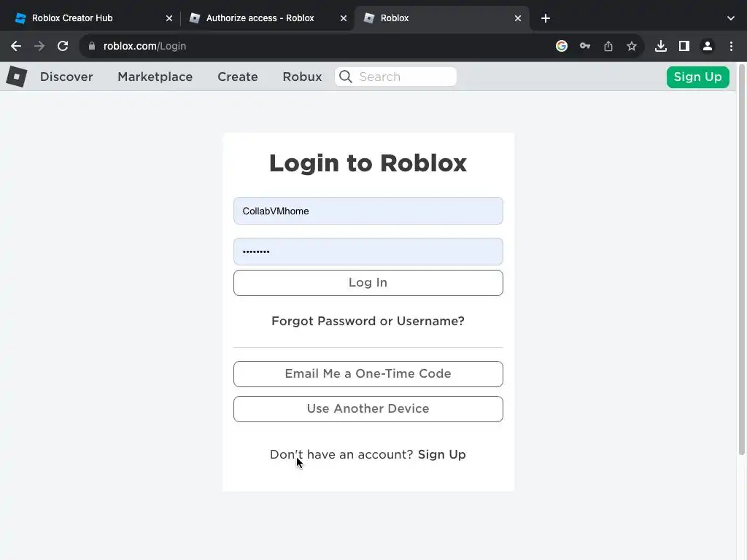Go back with browser back arrow
This screenshot has width=747, height=560.
point(16,46)
